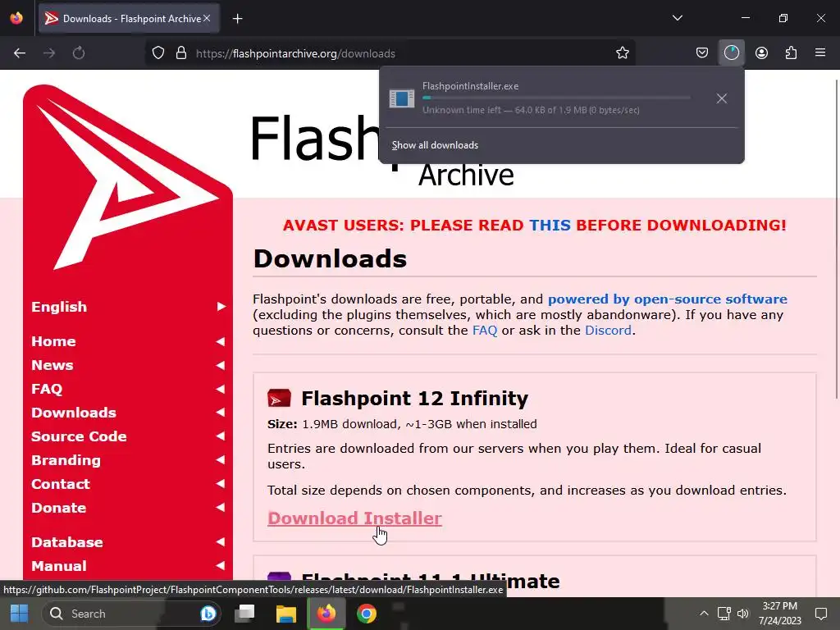The width and height of the screenshot is (840, 630).
Task: Open the clock showing 3:27 PM
Action: click(x=779, y=614)
